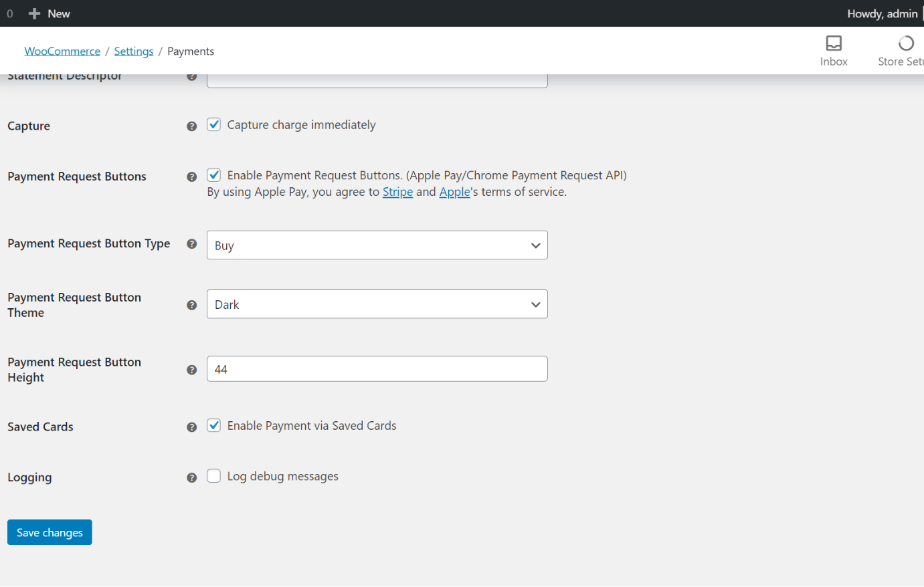
Task: Open the Payment Request Button Type dropdown
Action: click(377, 245)
